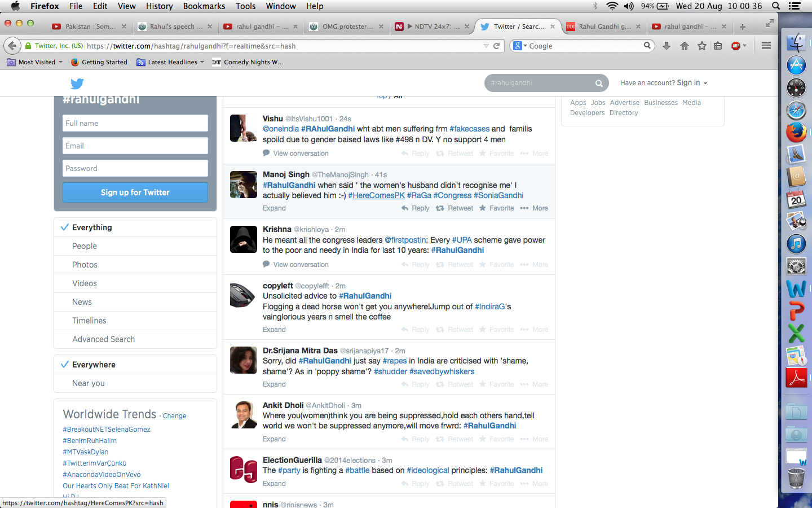Open the Firefox downloads arrow icon
This screenshot has width=812, height=508.
(667, 46)
